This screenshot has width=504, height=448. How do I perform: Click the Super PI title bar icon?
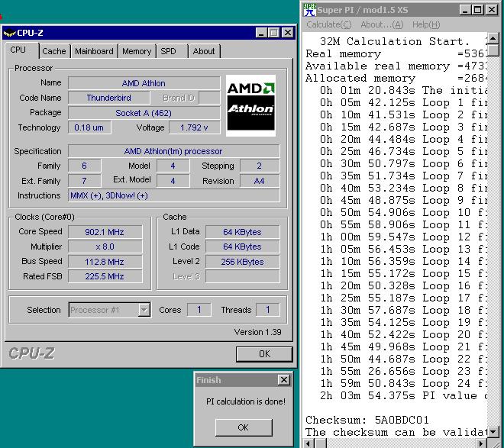(309, 10)
